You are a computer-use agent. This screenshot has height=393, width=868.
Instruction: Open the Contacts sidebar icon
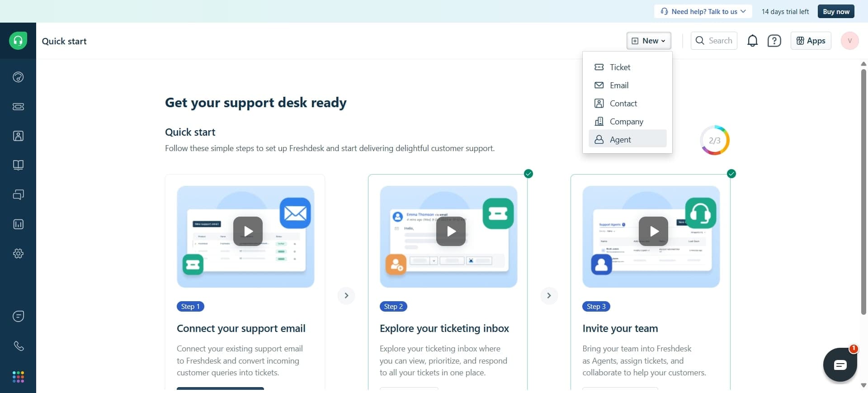click(18, 136)
